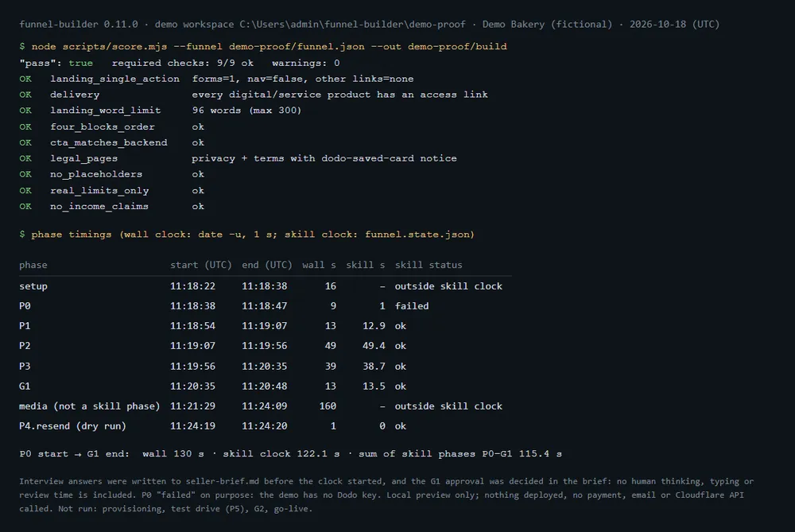
Task: Click the 'setup' phase row label
Action: [33, 286]
